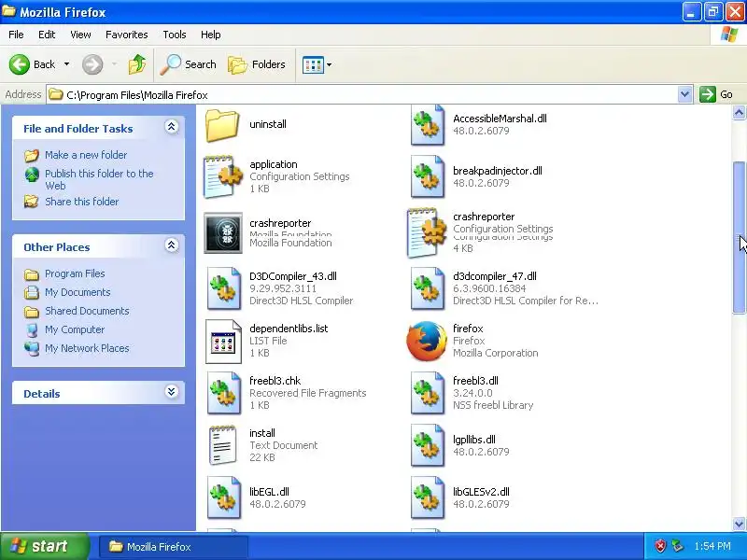
Task: Click the network connection tray icon
Action: pyautogui.click(x=678, y=546)
